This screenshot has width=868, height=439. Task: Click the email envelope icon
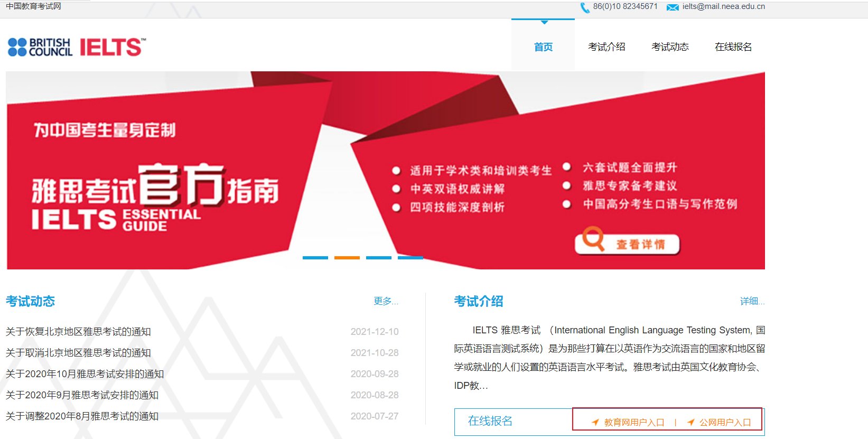coord(673,7)
